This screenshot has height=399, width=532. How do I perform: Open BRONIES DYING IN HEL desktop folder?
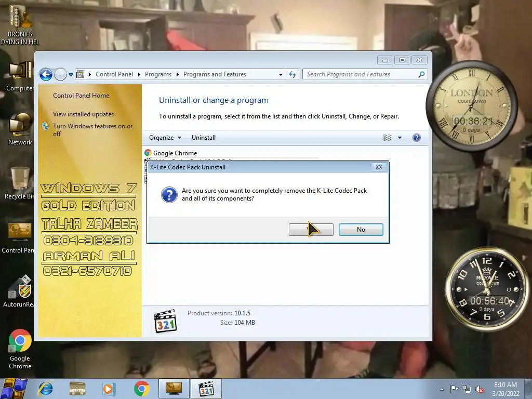pos(20,24)
